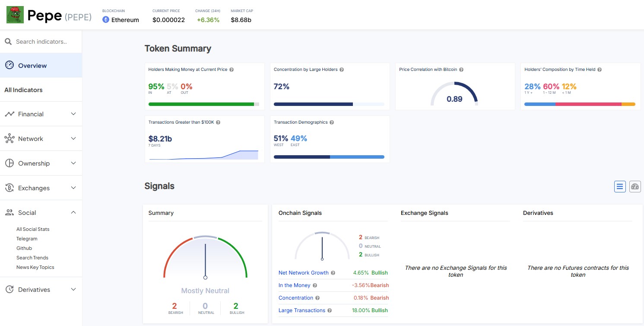Click the 72% concentration value

[x=282, y=86]
